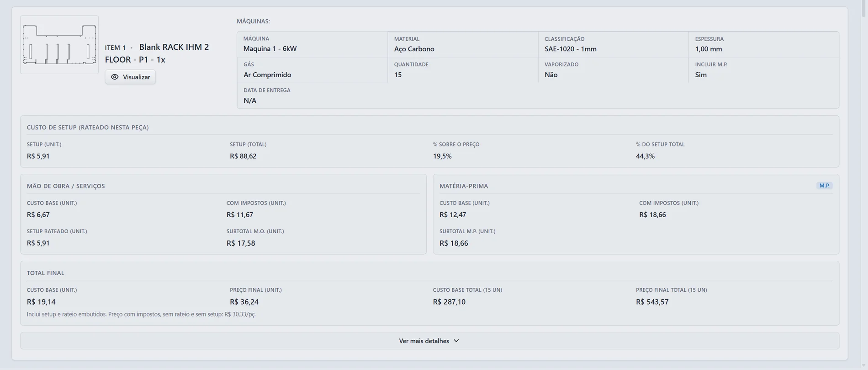The height and width of the screenshot is (370, 868).
Task: Click the Visualizar button
Action: pyautogui.click(x=130, y=77)
